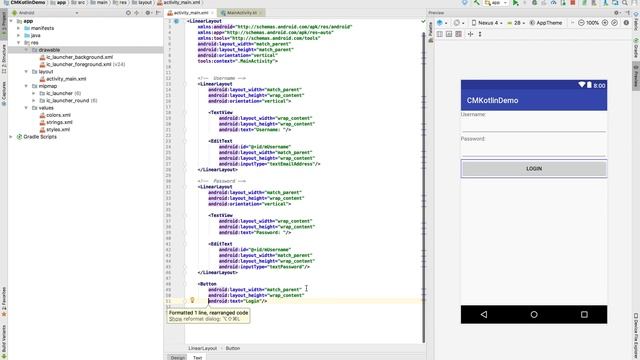
Task: Click the search magnifier in top toolbar
Action: [x=625, y=3]
